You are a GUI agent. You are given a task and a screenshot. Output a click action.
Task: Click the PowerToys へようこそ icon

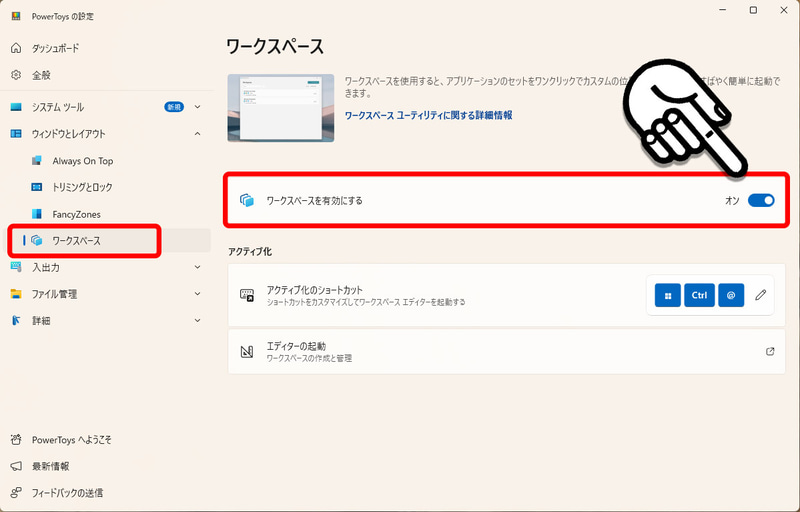(16, 440)
